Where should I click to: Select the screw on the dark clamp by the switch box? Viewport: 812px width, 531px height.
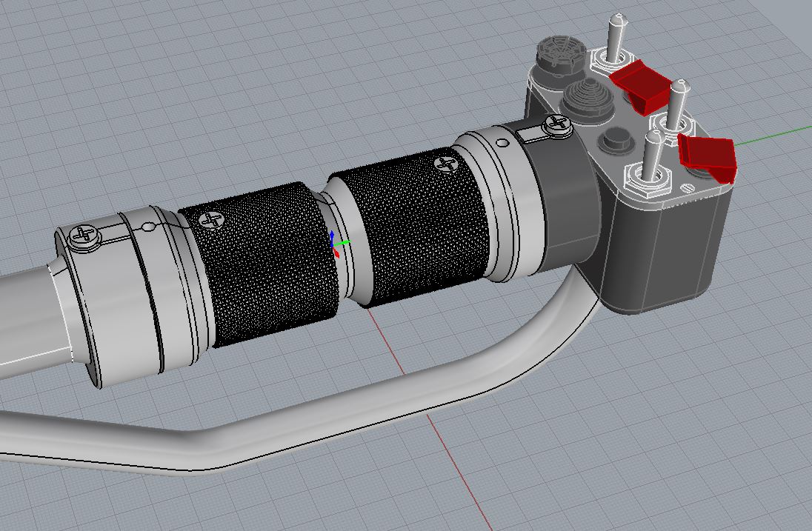tap(558, 124)
